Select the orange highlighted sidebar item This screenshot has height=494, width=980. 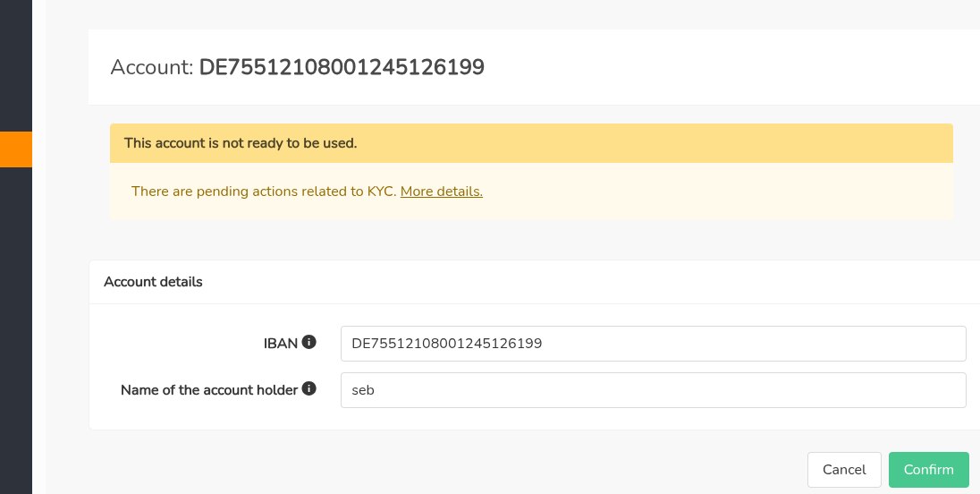16,149
